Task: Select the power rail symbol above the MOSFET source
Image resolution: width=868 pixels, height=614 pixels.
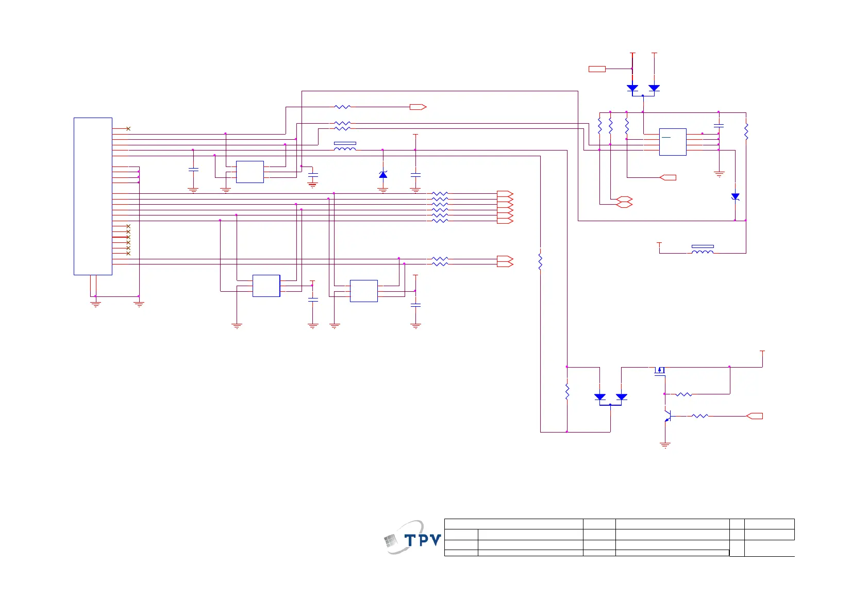Action: (x=762, y=353)
